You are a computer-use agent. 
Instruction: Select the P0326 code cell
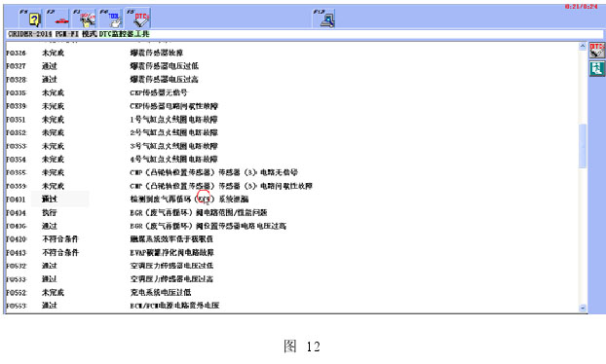17,53
